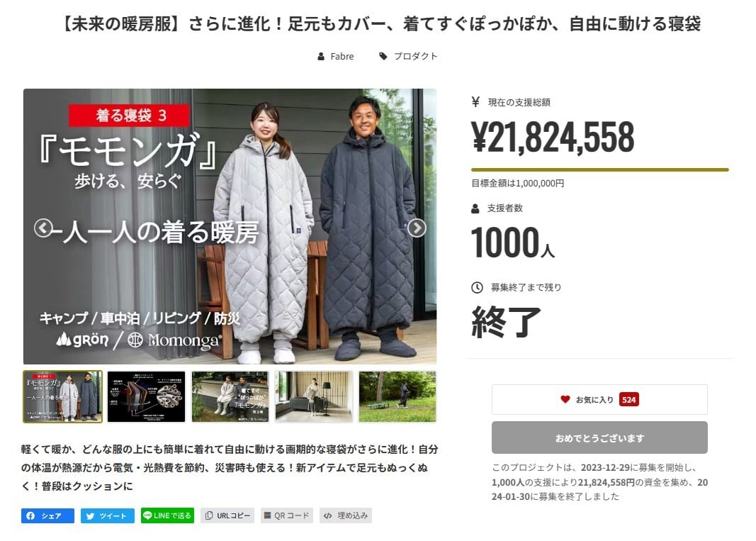Click the heart icon for お気に入り
The height and width of the screenshot is (541, 756).
point(565,399)
